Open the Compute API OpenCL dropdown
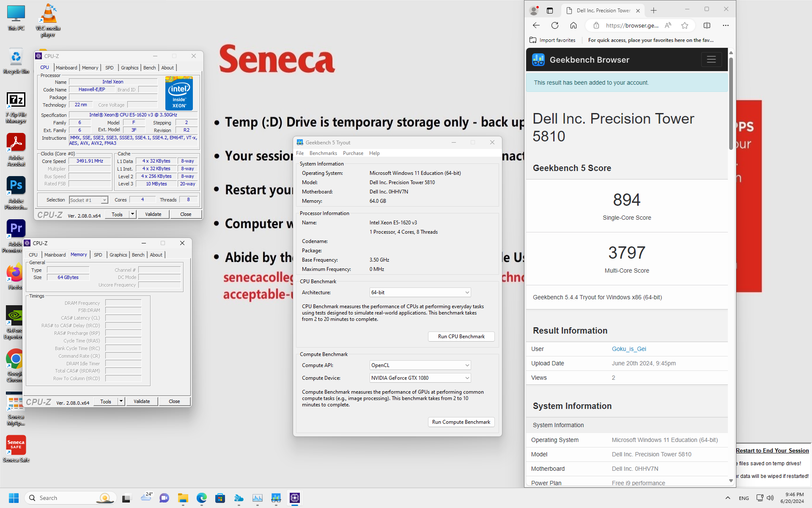 [x=420, y=365]
